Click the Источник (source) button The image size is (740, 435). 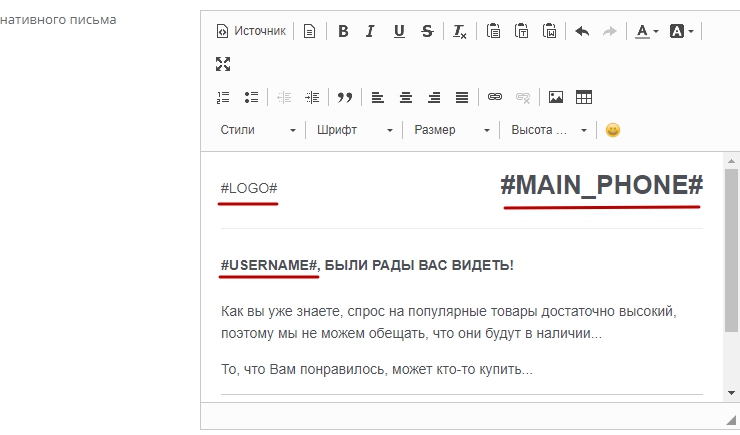pyautogui.click(x=251, y=31)
